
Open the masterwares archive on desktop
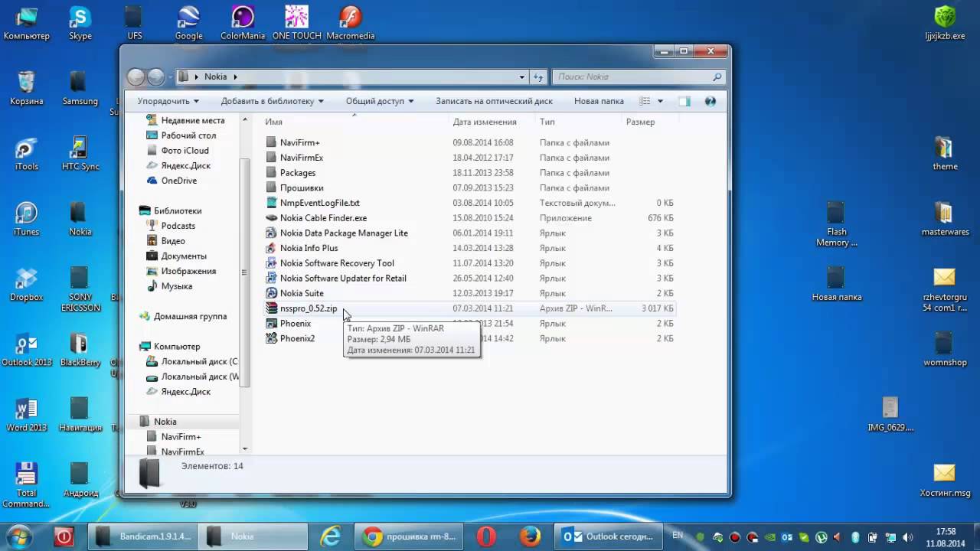(945, 219)
